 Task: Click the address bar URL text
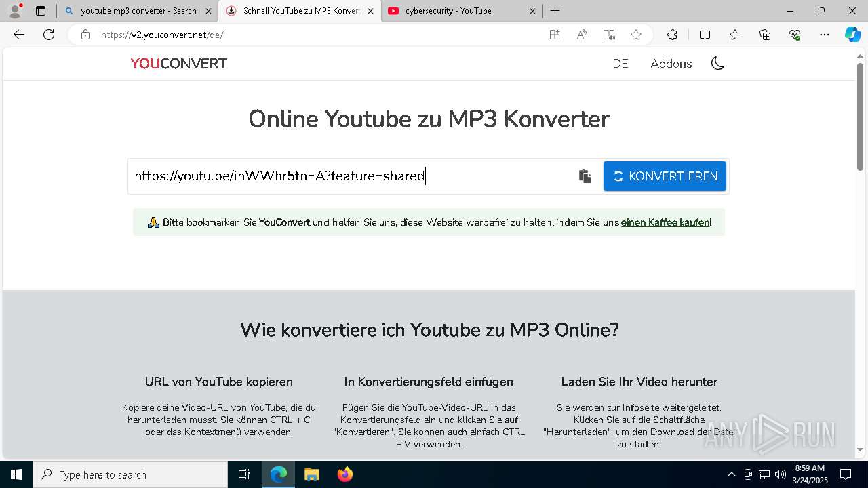[x=162, y=35]
